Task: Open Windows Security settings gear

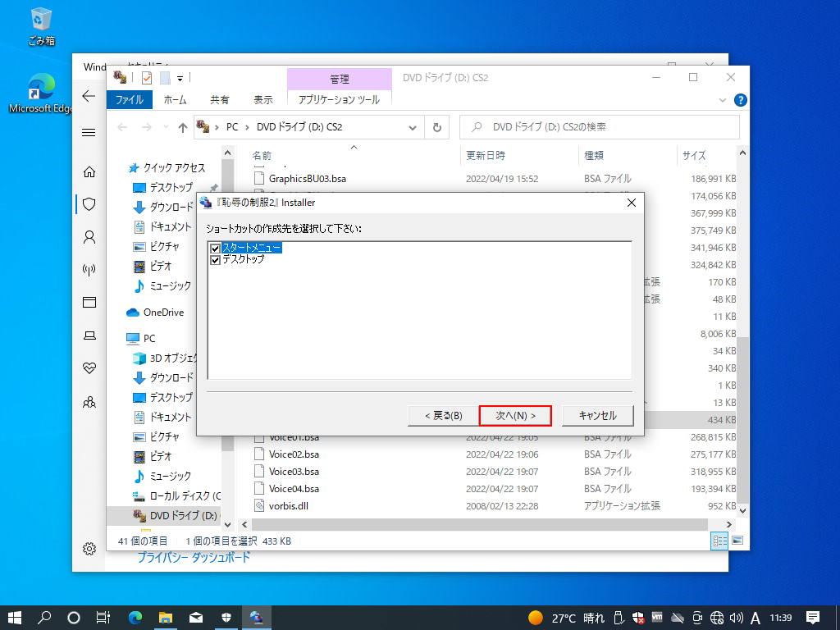Action: (x=89, y=549)
